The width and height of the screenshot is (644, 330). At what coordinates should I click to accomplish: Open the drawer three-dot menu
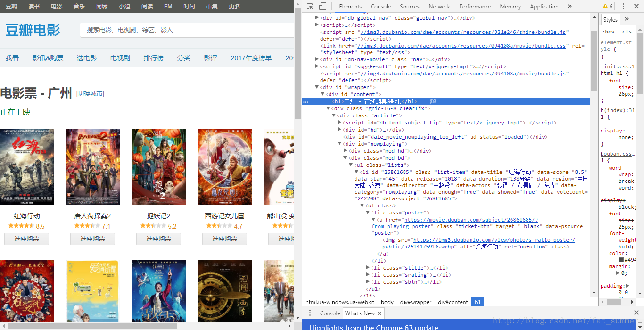click(x=310, y=313)
